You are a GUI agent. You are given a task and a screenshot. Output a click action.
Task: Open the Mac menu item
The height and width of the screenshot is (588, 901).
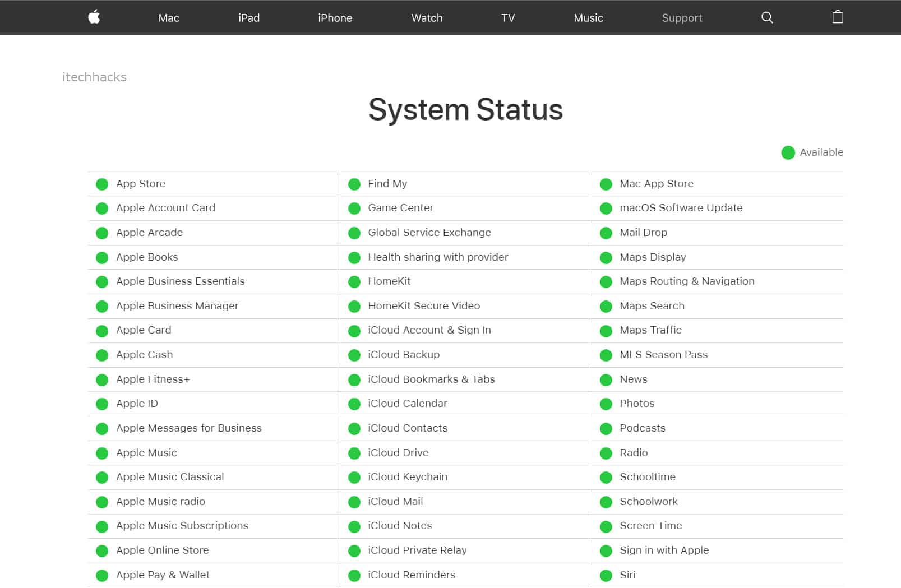coord(169,18)
